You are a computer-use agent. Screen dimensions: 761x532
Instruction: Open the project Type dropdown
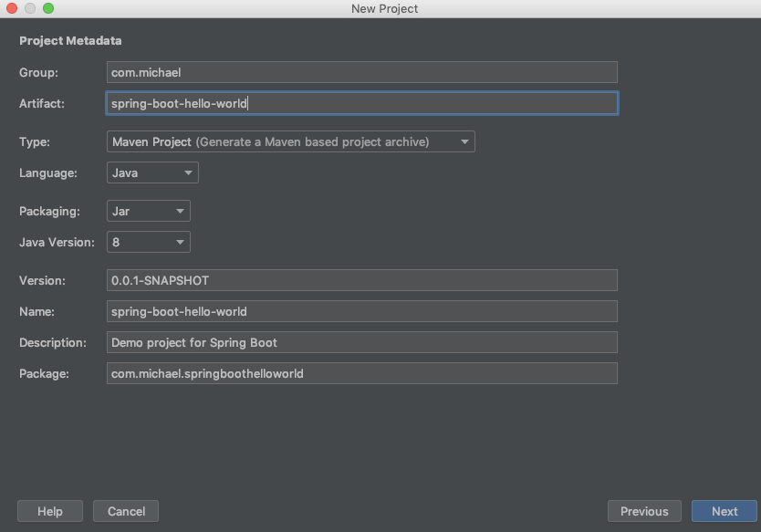[290, 141]
